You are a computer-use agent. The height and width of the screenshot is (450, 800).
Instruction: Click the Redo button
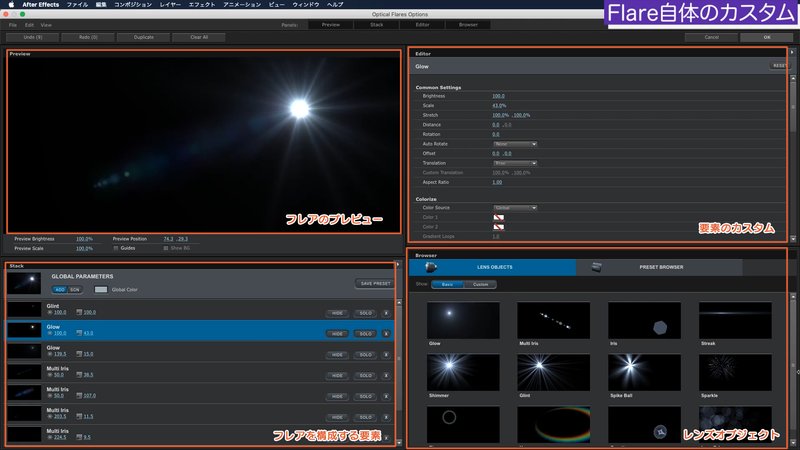88,37
